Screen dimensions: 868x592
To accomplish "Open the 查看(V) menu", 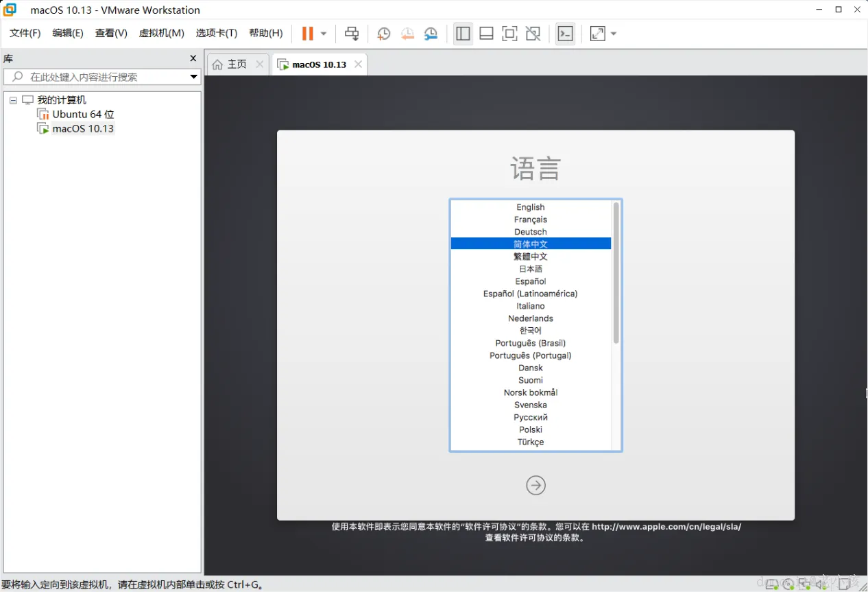I will [x=111, y=33].
